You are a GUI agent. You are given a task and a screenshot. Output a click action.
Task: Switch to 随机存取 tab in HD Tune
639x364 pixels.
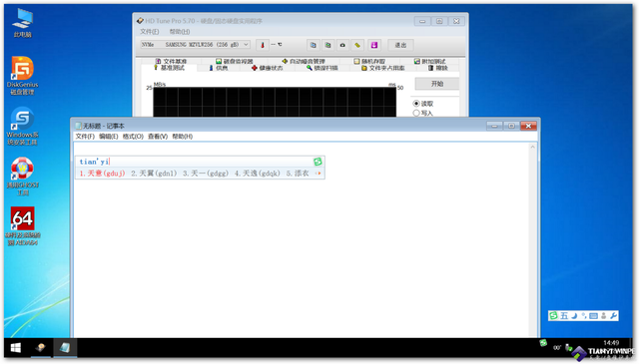[369, 61]
